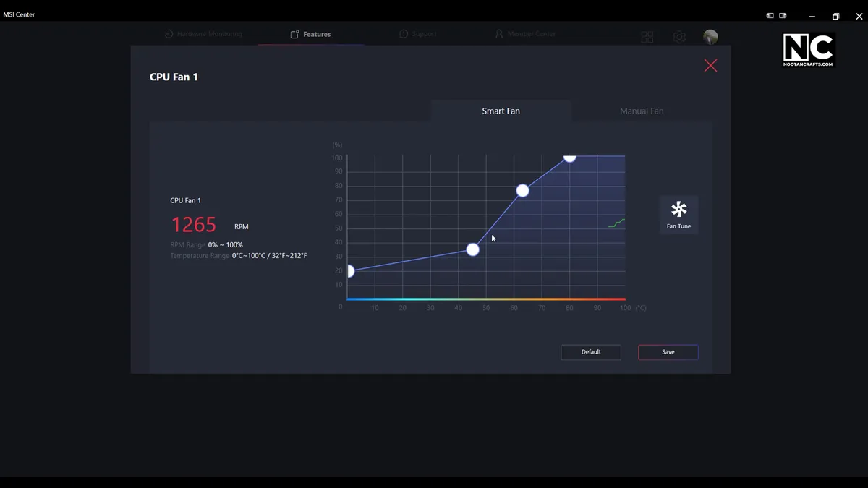
Task: Click the user avatar picture
Action: pos(710,37)
